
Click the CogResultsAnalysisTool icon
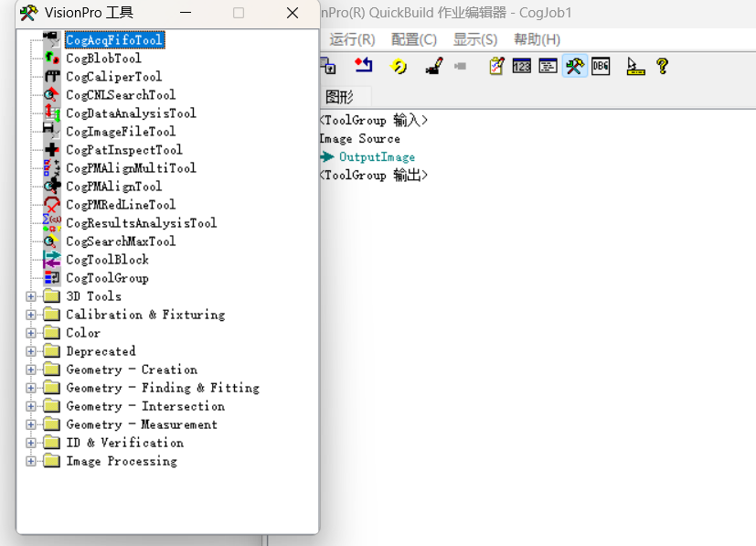(x=51, y=223)
